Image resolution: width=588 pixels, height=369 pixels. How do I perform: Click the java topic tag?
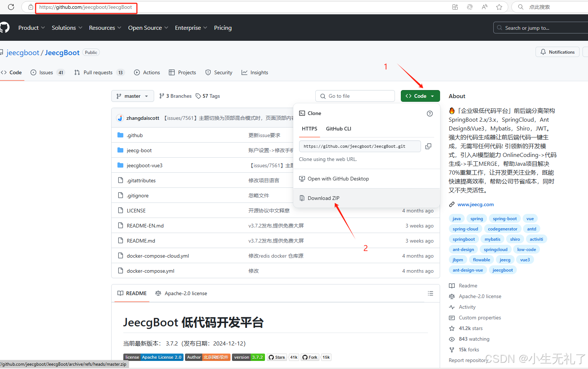coord(457,219)
